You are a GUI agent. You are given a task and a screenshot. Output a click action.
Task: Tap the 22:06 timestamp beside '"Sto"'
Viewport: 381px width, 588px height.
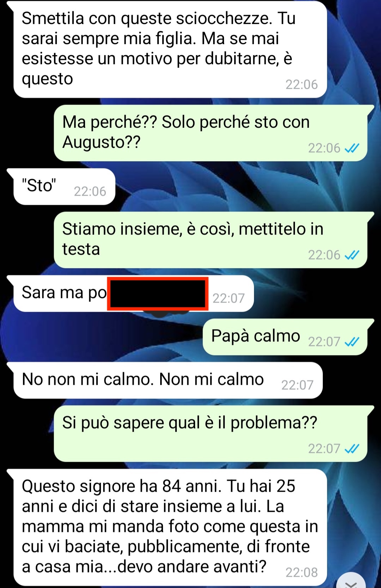(90, 191)
